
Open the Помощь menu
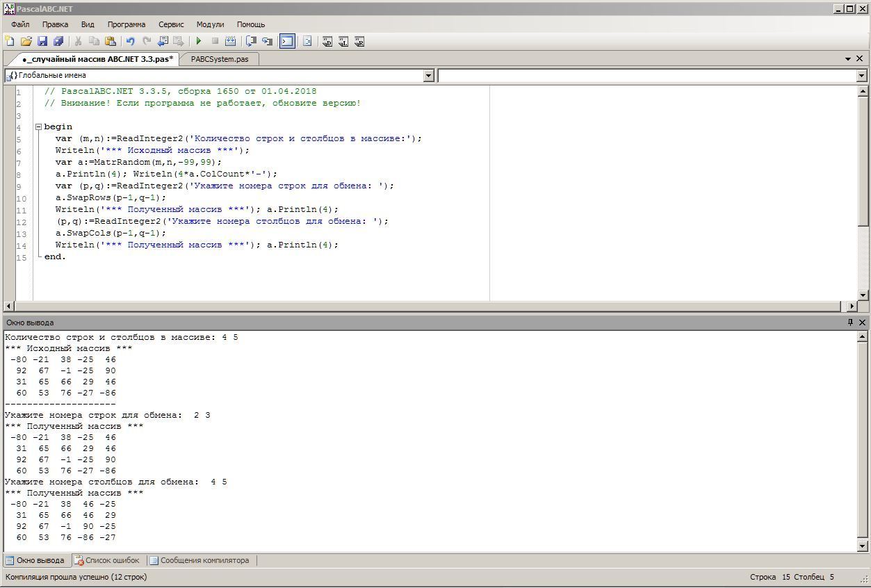point(251,24)
